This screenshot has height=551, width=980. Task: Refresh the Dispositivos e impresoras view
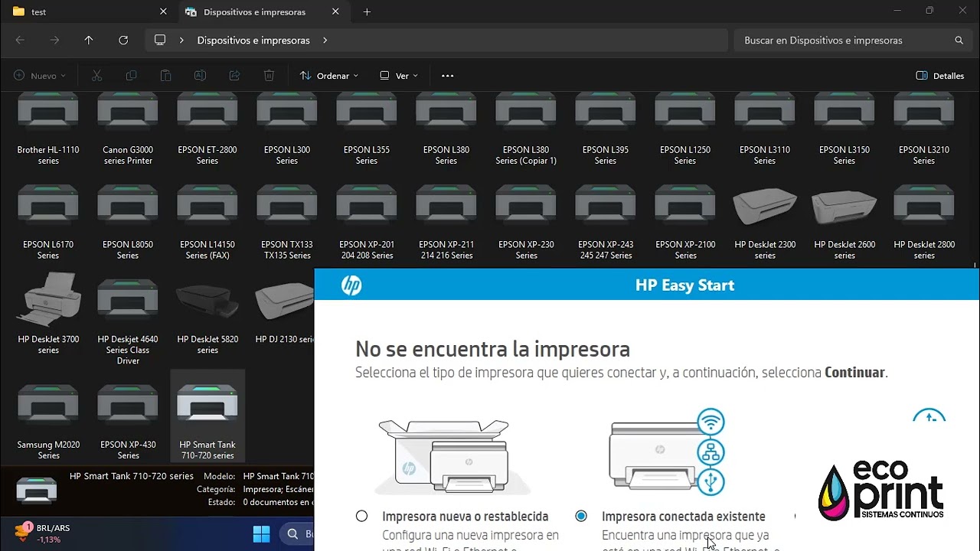tap(123, 41)
